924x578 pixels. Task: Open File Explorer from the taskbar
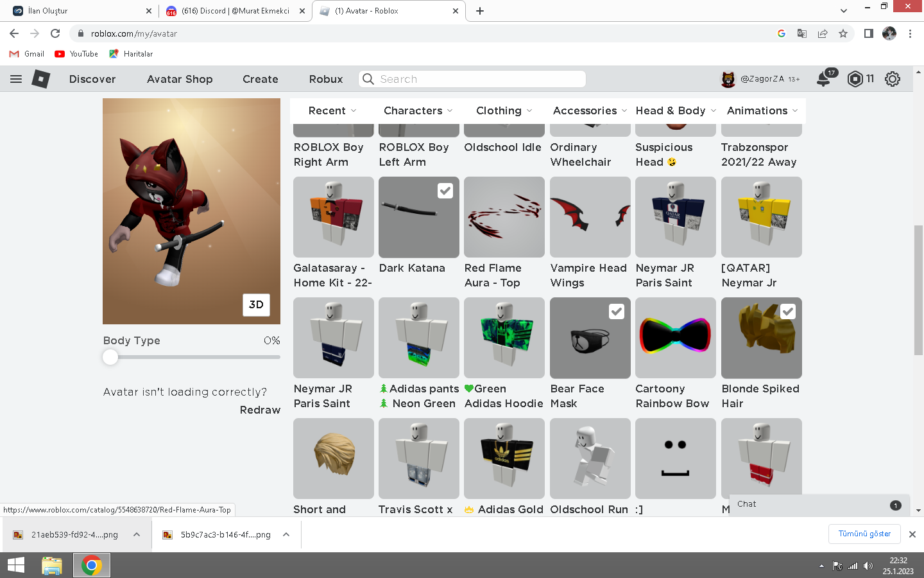pyautogui.click(x=52, y=565)
